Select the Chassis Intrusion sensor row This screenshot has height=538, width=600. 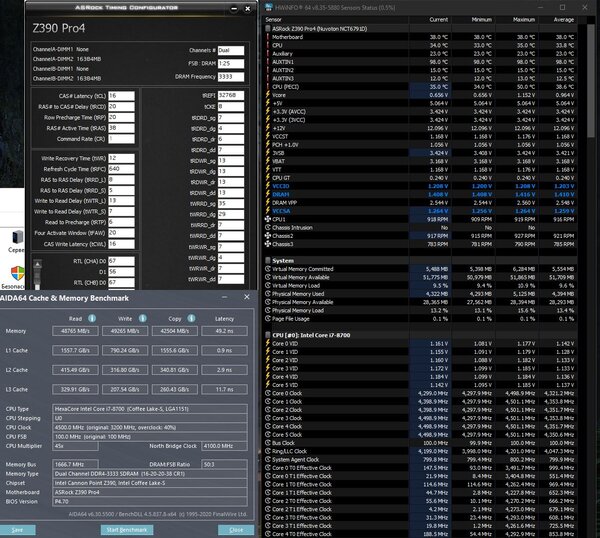pos(421,228)
